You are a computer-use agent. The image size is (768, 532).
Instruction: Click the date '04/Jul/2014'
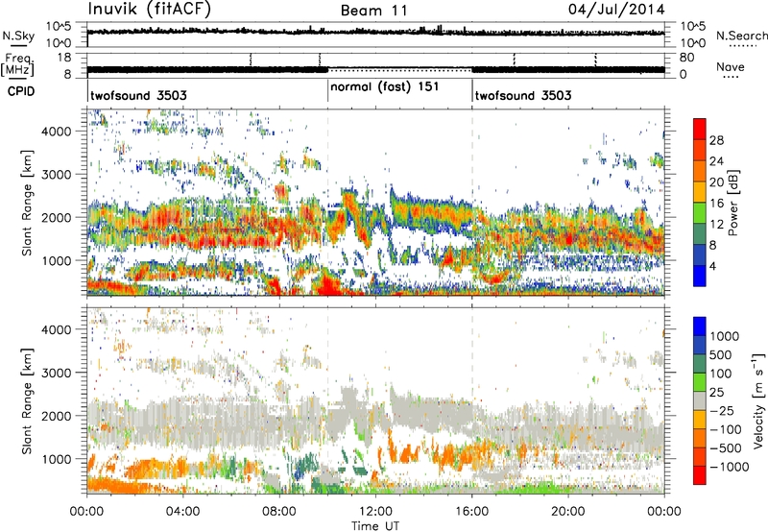pyautogui.click(x=616, y=10)
